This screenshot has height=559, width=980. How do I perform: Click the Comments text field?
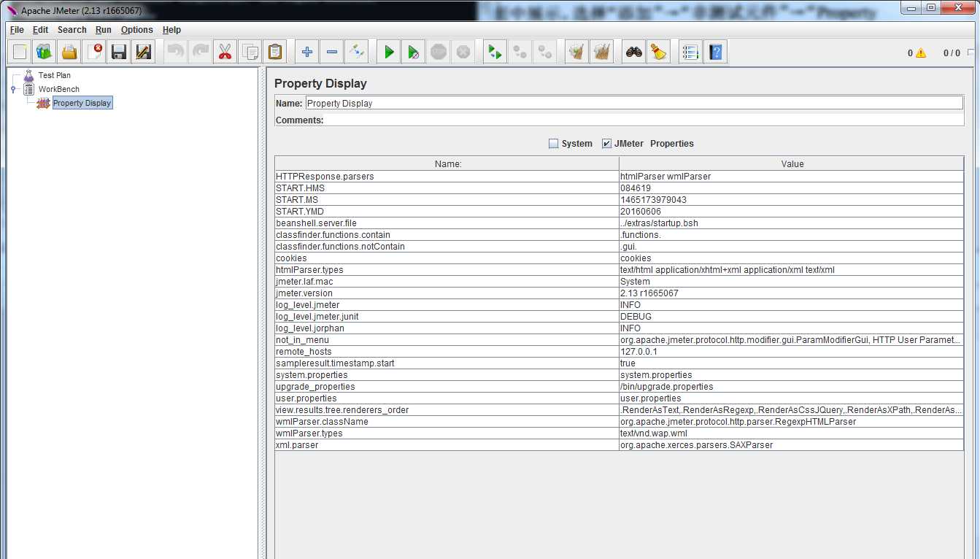(644, 120)
